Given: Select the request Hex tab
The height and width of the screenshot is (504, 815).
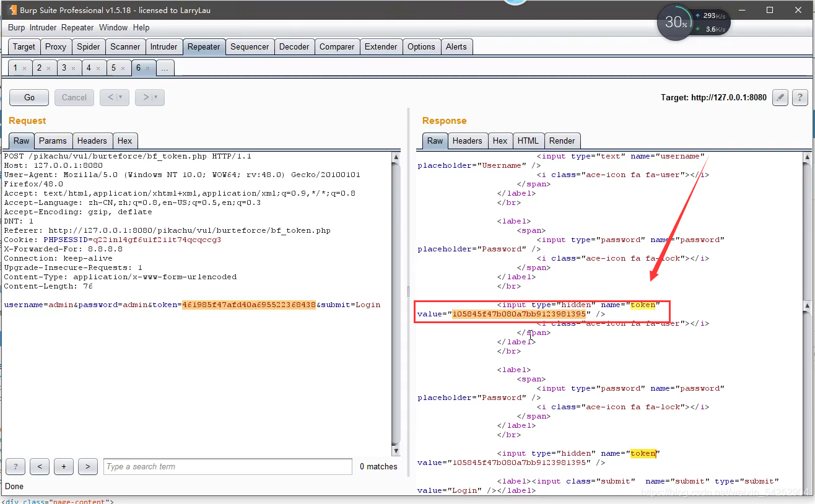Looking at the screenshot, I should (x=125, y=141).
